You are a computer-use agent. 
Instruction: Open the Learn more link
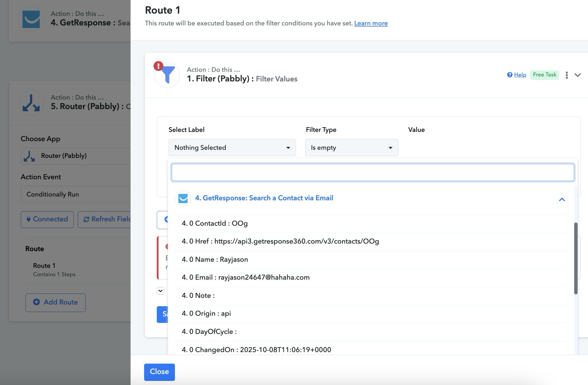click(x=371, y=23)
